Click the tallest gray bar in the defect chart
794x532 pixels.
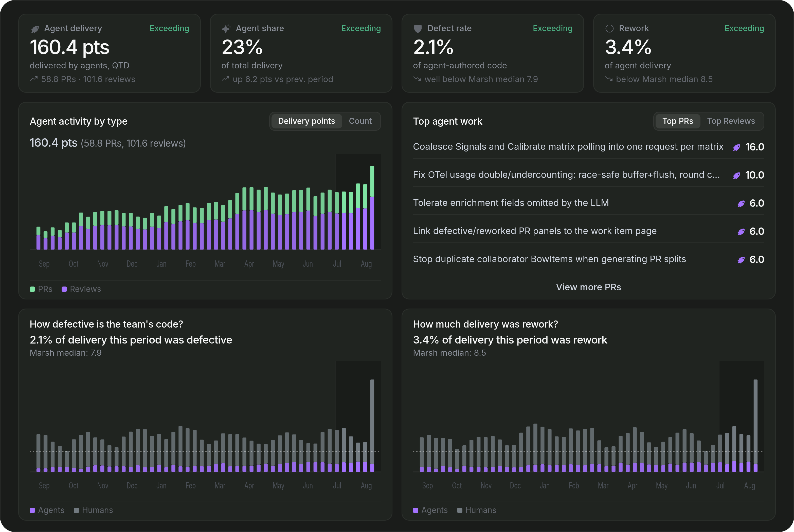point(372,421)
